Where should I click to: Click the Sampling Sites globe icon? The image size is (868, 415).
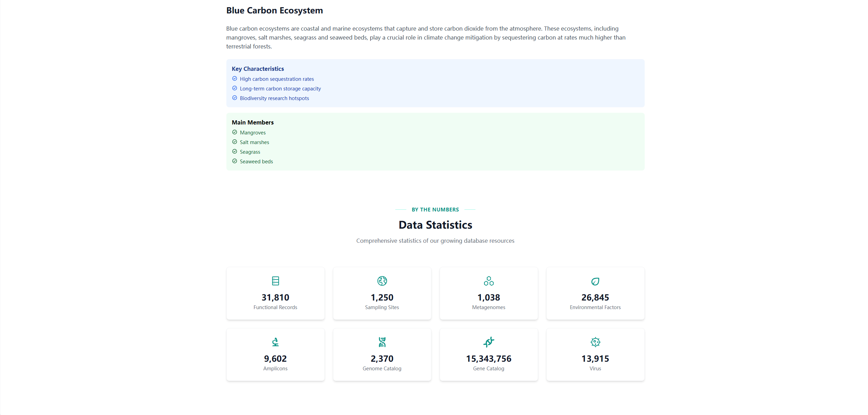pos(382,281)
